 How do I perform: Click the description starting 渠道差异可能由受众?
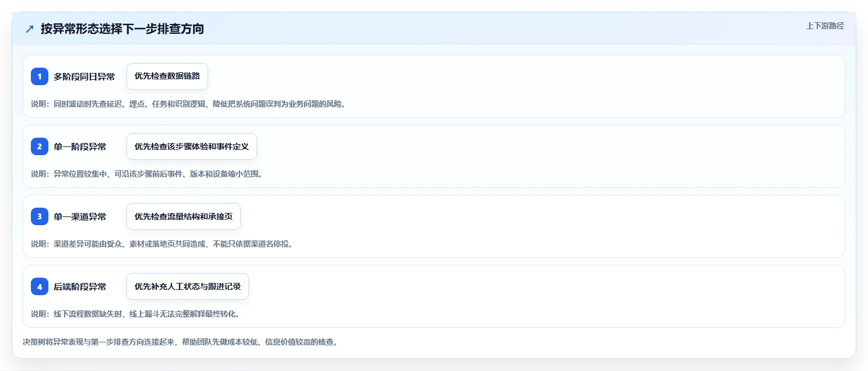click(162, 244)
